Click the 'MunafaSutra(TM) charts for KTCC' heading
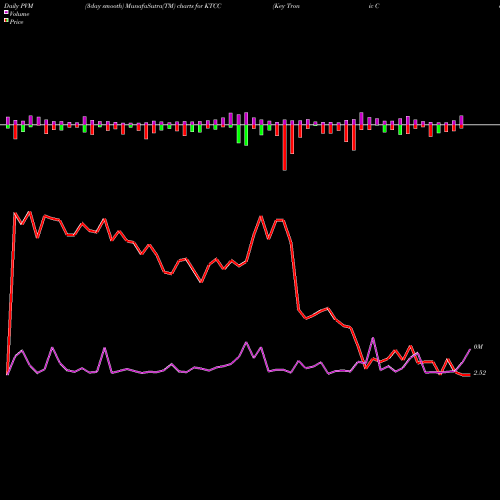 tap(173, 6)
